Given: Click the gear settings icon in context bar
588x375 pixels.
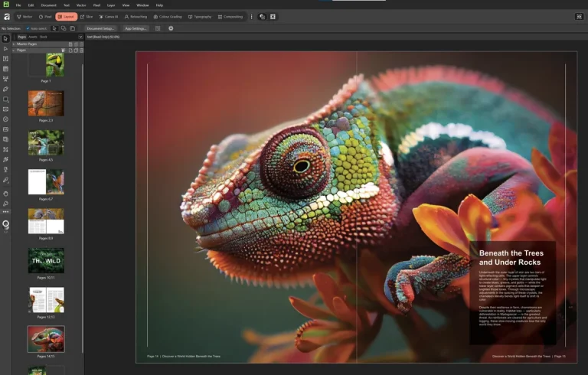Looking at the screenshot, I should tap(171, 28).
